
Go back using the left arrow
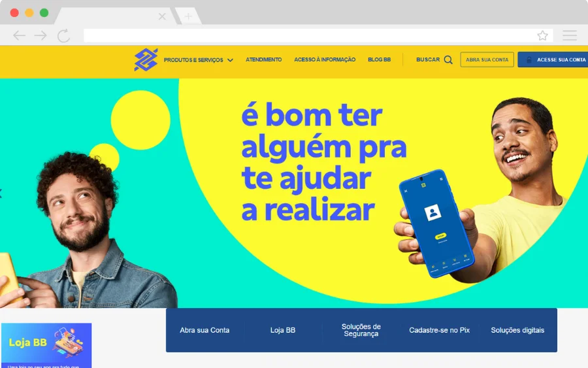pyautogui.click(x=19, y=36)
